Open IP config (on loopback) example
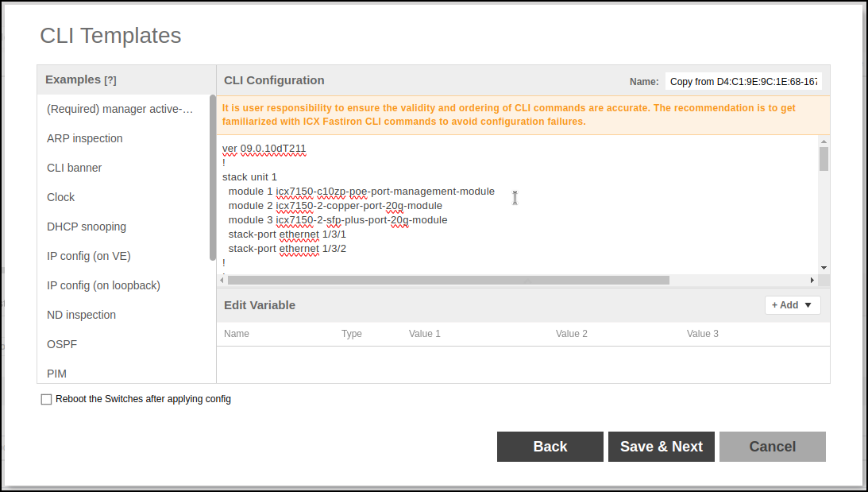This screenshot has width=868, height=492. click(103, 285)
